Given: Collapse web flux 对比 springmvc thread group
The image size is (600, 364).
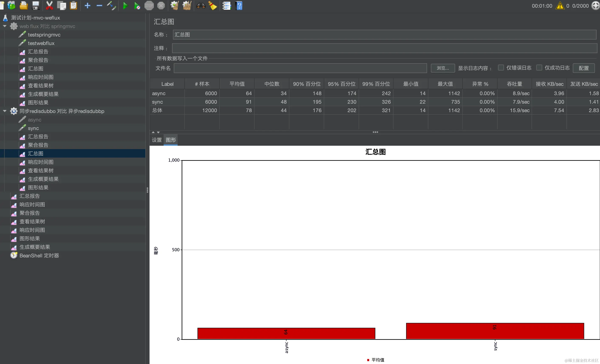Looking at the screenshot, I should (x=5, y=26).
